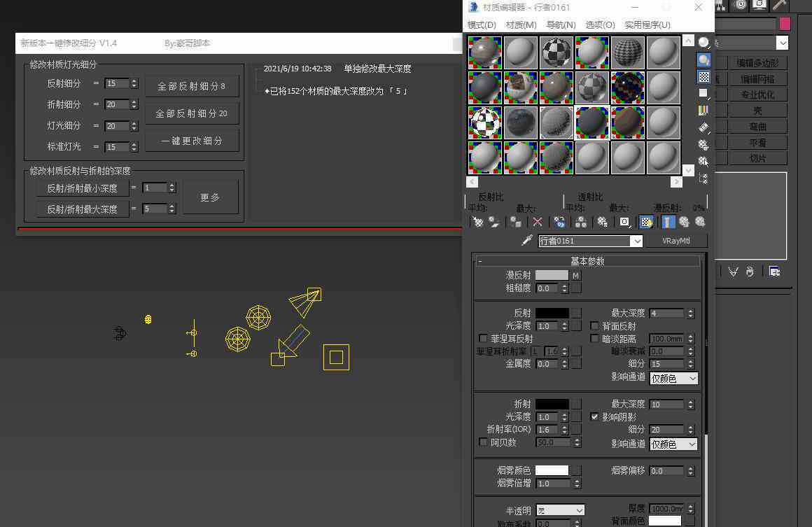Click the 反射/折射最小深度 button
This screenshot has width=812, height=527.
[83, 188]
